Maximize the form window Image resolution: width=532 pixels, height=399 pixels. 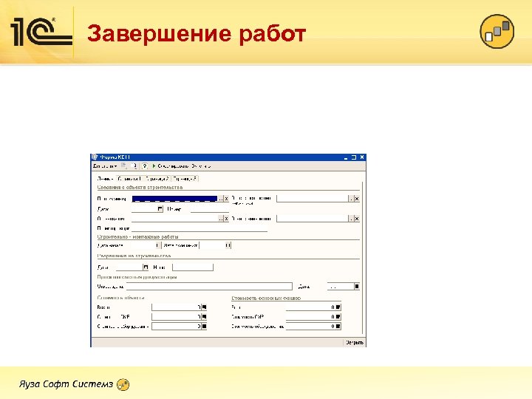354,157
